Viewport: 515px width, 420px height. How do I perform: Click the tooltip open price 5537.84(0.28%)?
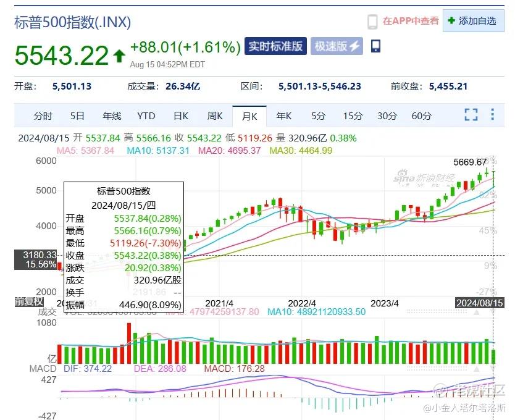point(148,219)
